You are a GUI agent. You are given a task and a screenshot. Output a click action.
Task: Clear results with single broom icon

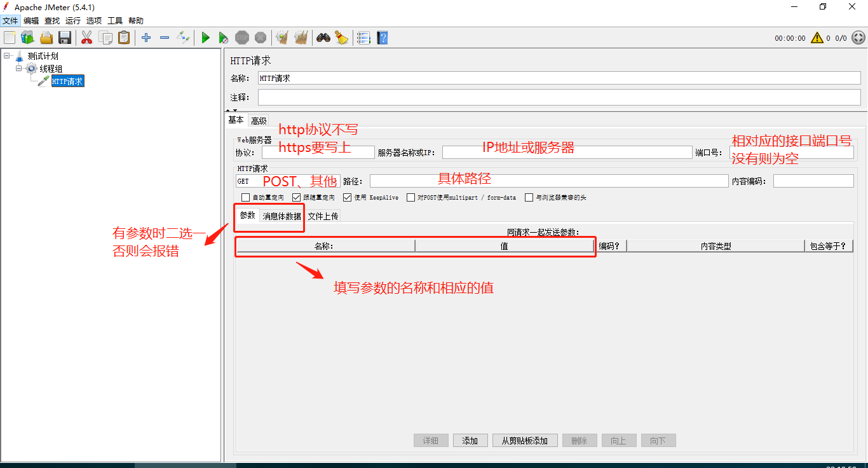pos(282,38)
